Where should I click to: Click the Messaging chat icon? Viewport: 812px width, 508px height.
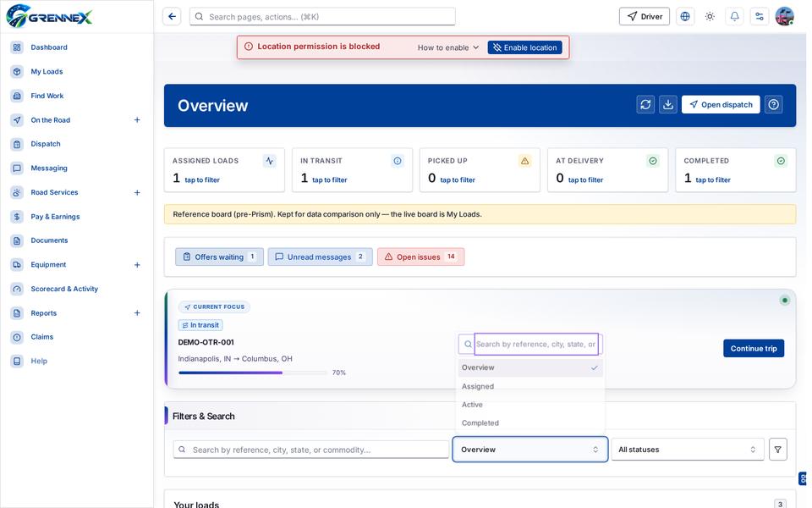17,168
